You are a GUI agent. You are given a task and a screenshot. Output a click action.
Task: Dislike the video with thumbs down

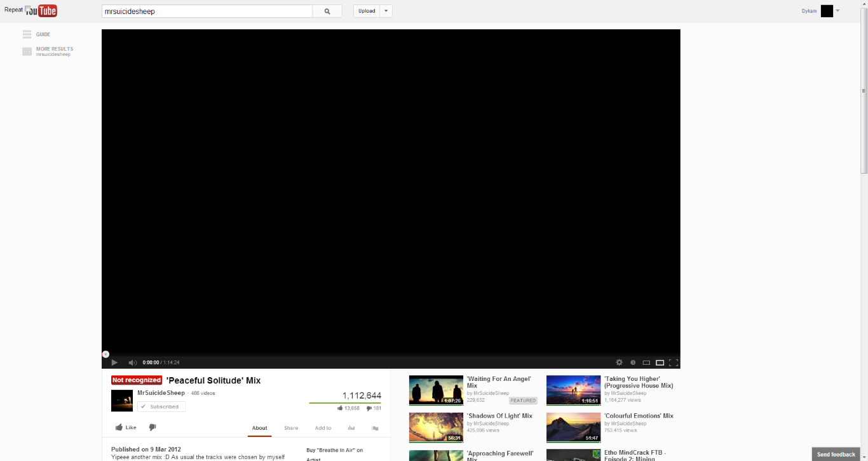(x=153, y=427)
